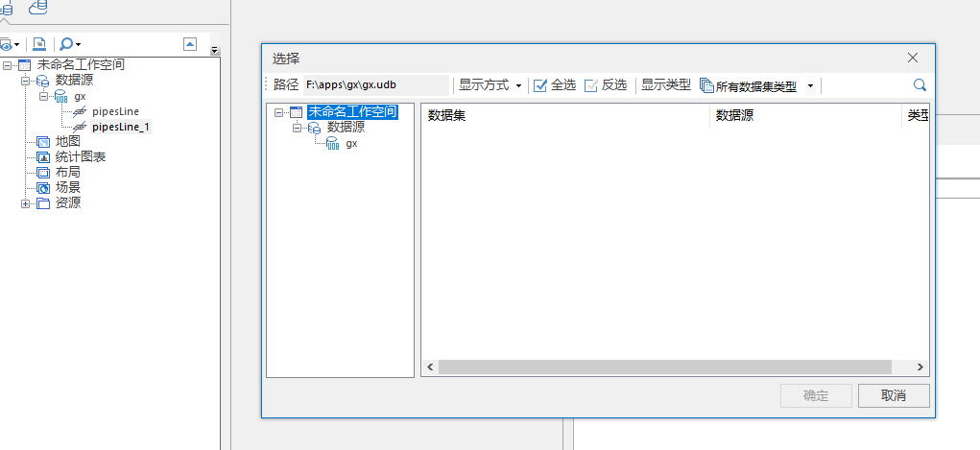The width and height of the screenshot is (980, 450).
Task: Click the magnifier search icon in workspace toolbar
Action: click(x=65, y=44)
